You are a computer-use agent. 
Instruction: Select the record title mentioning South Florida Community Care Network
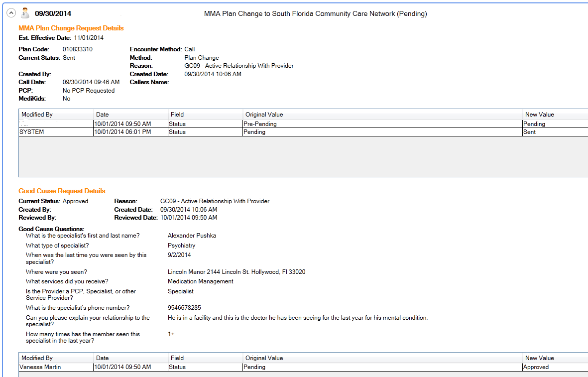[315, 14]
